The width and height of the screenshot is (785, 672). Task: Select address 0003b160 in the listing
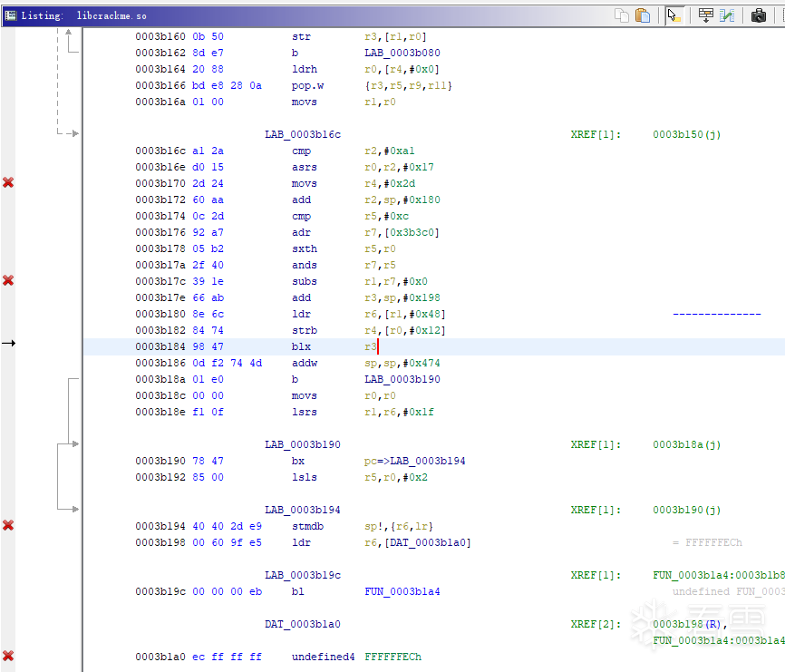point(160,36)
